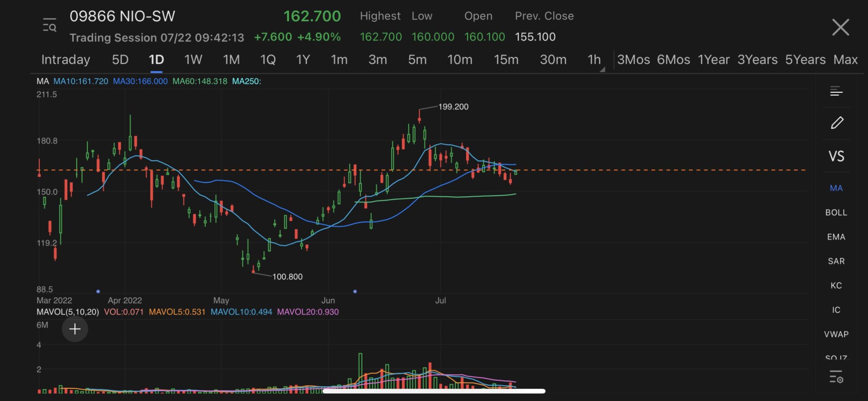Click the 100.800 low price label

(287, 277)
